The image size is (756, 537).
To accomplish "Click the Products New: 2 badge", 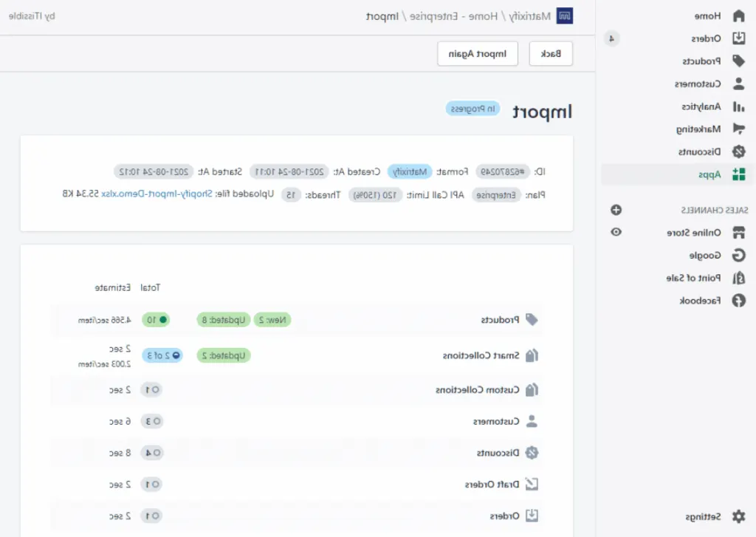I will pyautogui.click(x=272, y=320).
